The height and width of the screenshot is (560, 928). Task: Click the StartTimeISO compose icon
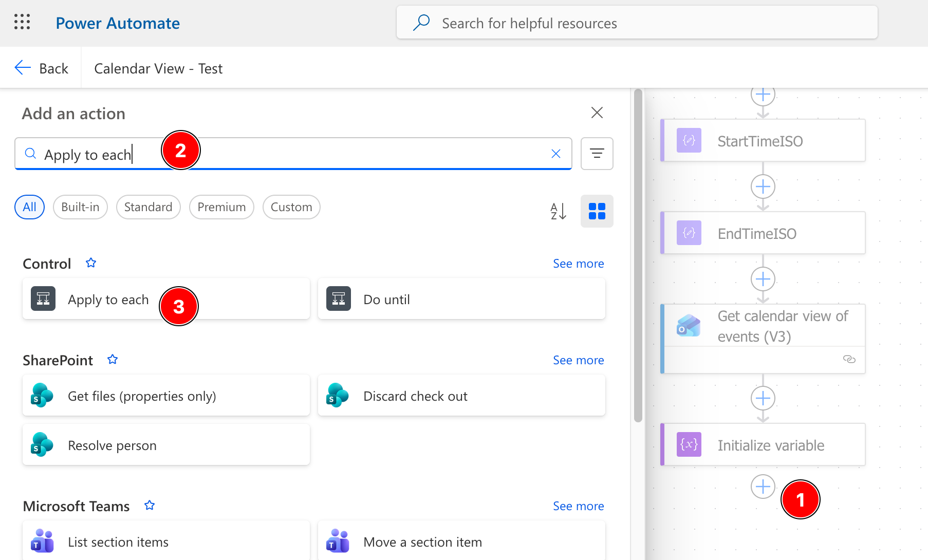pyautogui.click(x=689, y=141)
